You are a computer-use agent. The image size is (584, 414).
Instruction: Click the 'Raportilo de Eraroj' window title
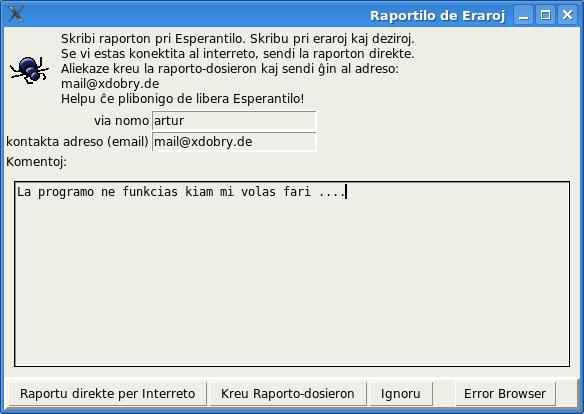pos(437,16)
